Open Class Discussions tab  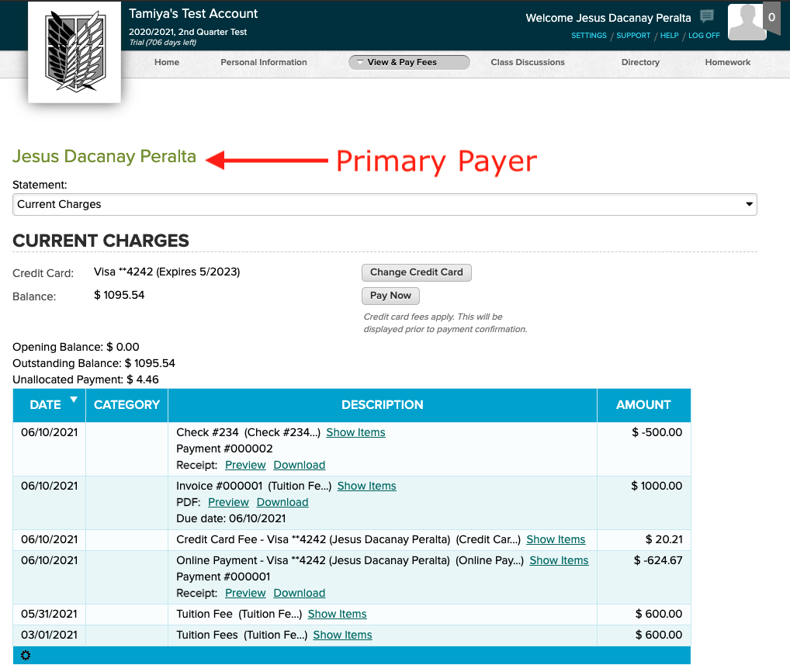coord(528,62)
